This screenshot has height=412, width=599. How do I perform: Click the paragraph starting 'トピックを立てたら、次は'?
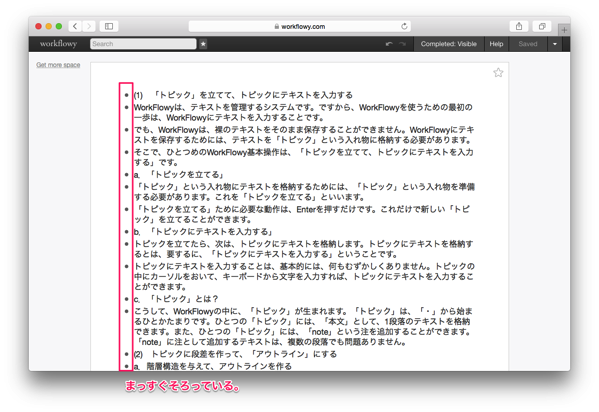[304, 249]
